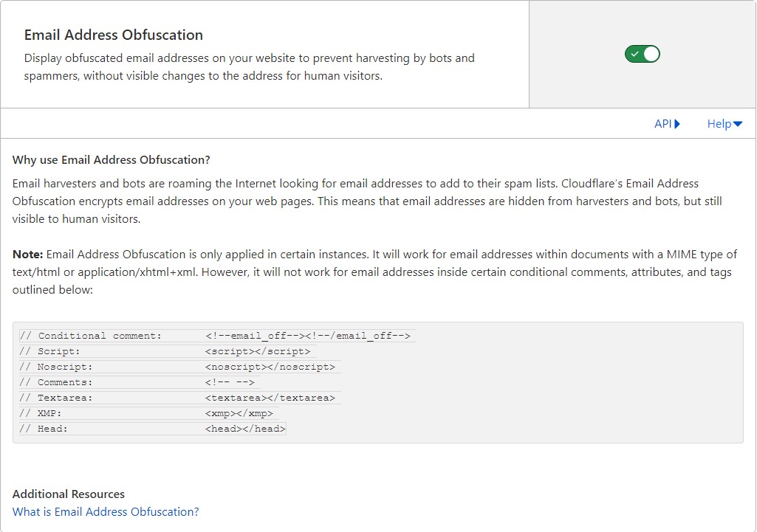This screenshot has height=532, width=757.
Task: Click the <textarea></textarea> tag text
Action: click(x=270, y=398)
